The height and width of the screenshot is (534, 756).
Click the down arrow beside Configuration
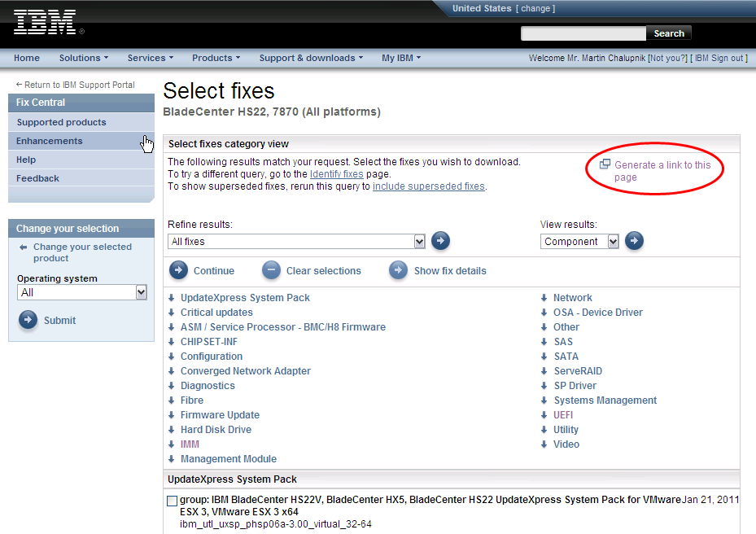[x=171, y=357]
